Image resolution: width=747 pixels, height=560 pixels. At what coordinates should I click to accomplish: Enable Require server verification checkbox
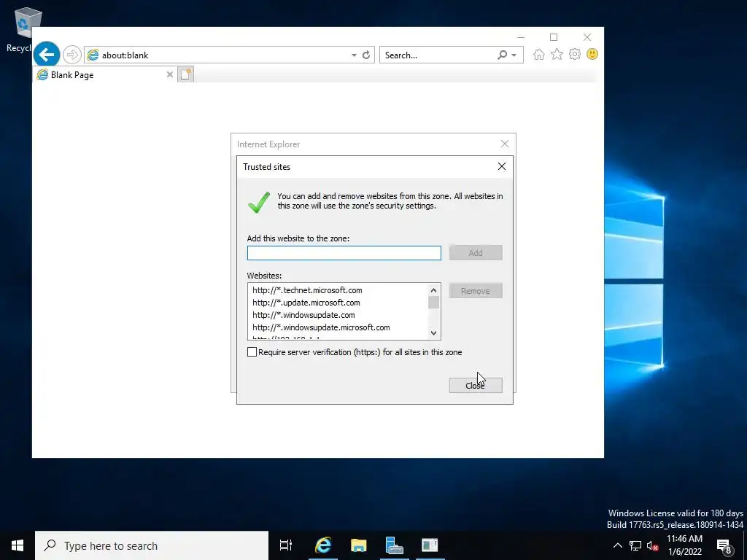click(252, 352)
